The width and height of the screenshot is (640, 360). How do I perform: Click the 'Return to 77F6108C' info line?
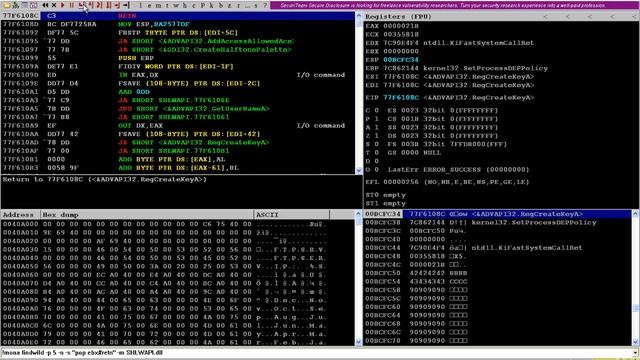pos(104,179)
